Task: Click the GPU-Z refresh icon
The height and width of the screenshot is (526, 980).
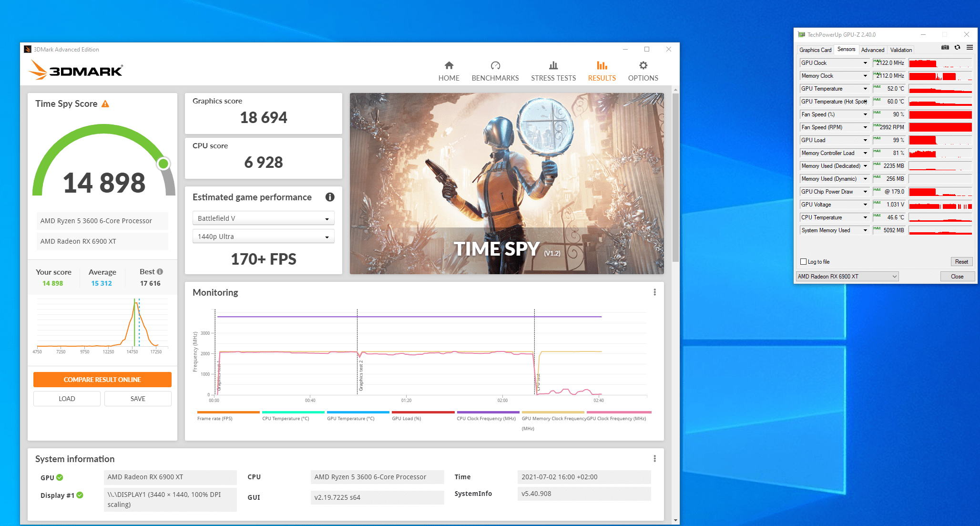Action: [957, 48]
